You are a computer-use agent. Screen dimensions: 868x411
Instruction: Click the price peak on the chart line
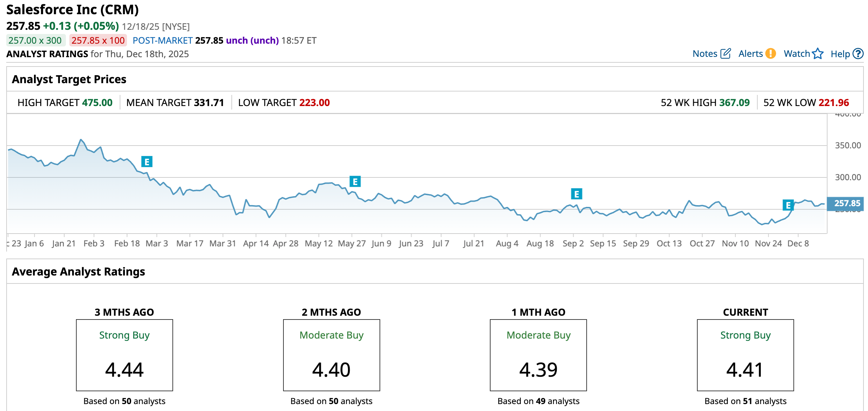(81, 140)
